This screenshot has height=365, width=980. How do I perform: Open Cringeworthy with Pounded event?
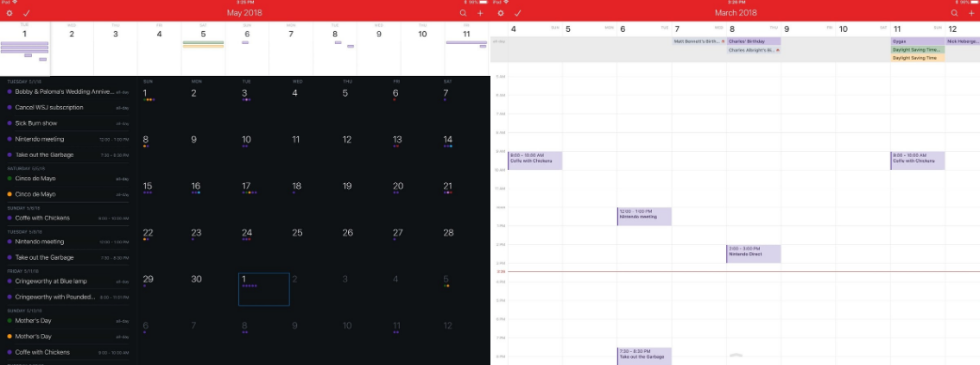67,297
